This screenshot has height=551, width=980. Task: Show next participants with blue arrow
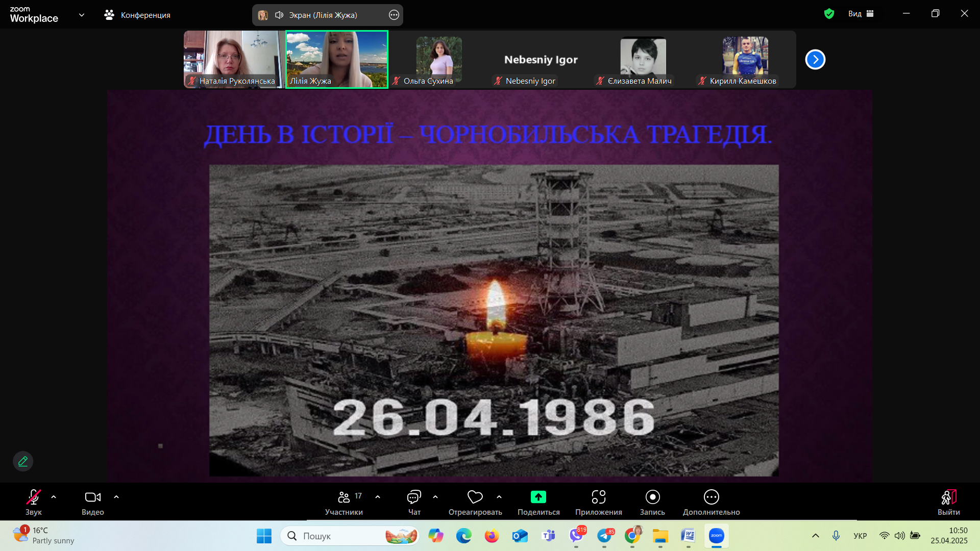click(x=815, y=60)
